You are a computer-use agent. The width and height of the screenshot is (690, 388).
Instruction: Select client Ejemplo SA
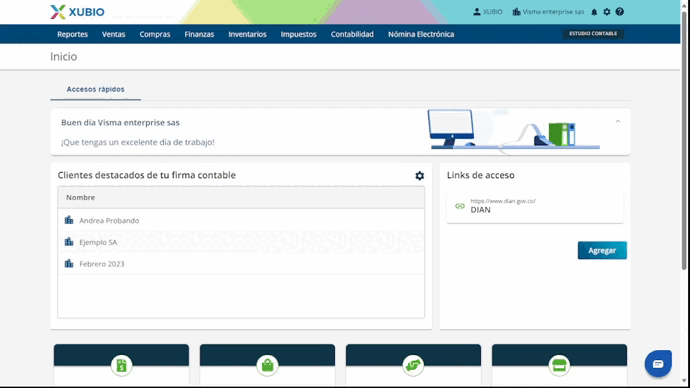coord(241,242)
